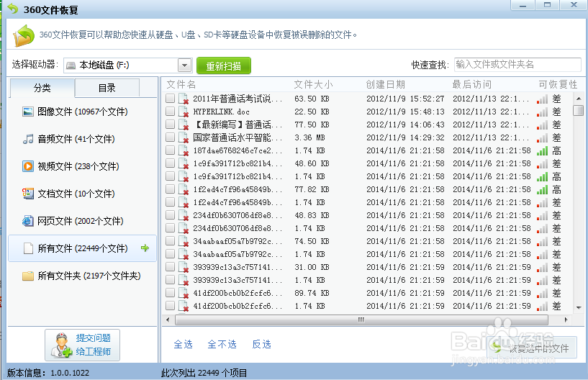
Task: Click the signal bars icon for the 77.82 KB file
Action: coord(542,189)
